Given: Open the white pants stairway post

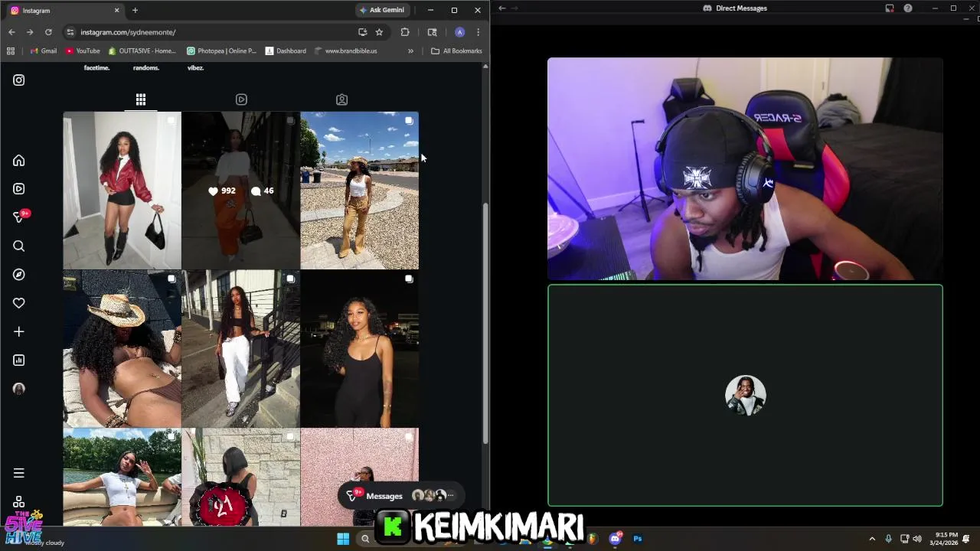Looking at the screenshot, I should (241, 349).
